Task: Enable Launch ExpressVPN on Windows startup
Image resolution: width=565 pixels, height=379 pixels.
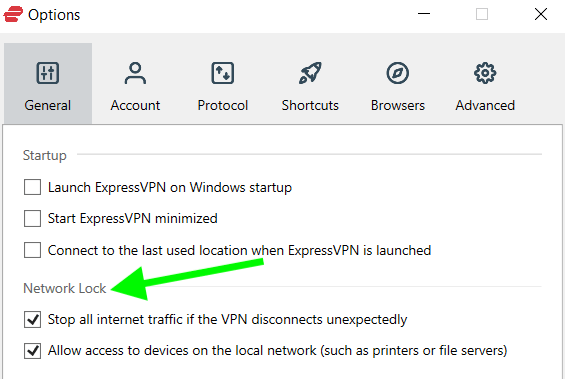Action: pos(32,187)
